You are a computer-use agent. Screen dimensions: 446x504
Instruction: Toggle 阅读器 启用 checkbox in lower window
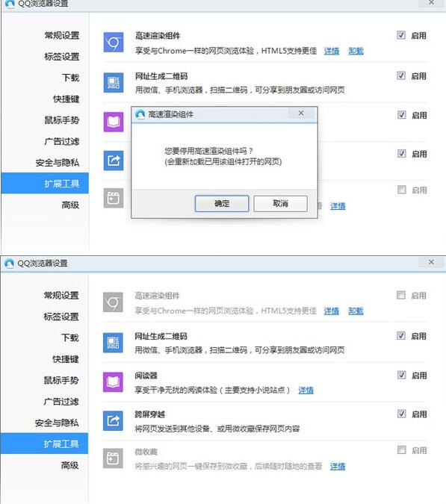click(x=401, y=375)
